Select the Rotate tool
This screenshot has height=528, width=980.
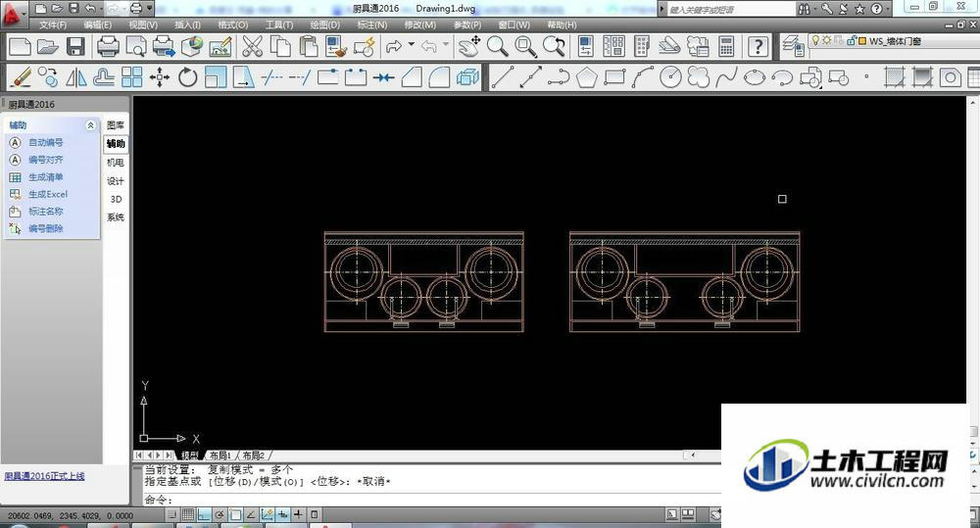(187, 77)
